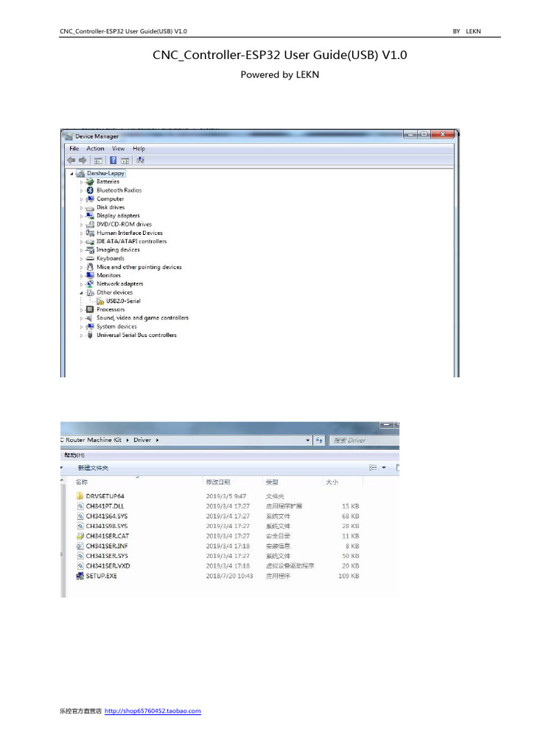Open the Help menu in Device Manager

coord(139,149)
